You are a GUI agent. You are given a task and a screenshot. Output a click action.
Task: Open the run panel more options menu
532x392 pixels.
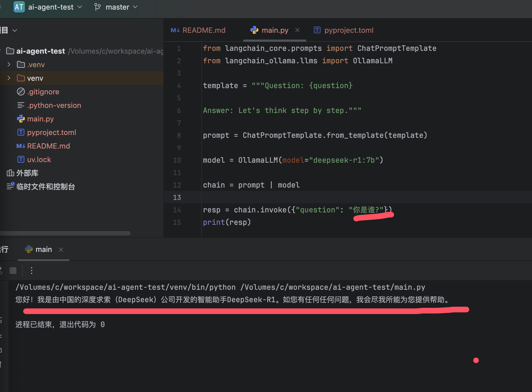[x=32, y=271]
